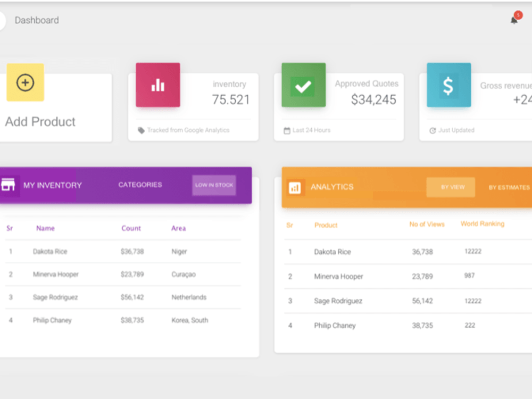
Task: Click the 36,738 views value
Action: click(x=422, y=252)
